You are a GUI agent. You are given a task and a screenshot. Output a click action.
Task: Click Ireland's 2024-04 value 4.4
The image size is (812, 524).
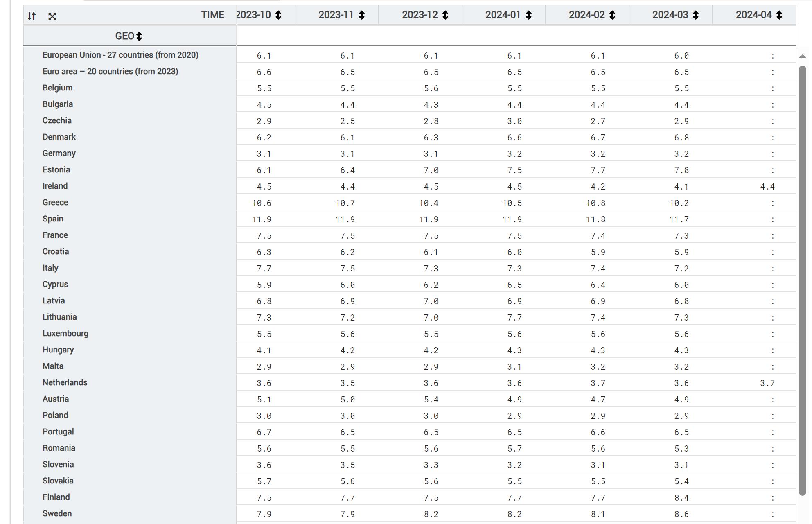767,187
